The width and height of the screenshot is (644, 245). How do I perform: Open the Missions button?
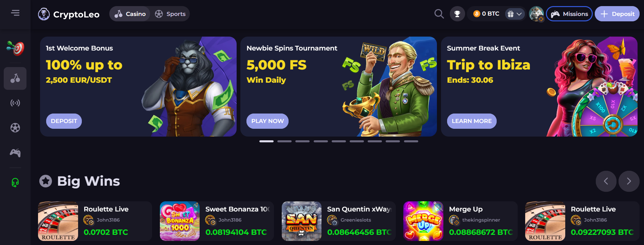point(569,14)
